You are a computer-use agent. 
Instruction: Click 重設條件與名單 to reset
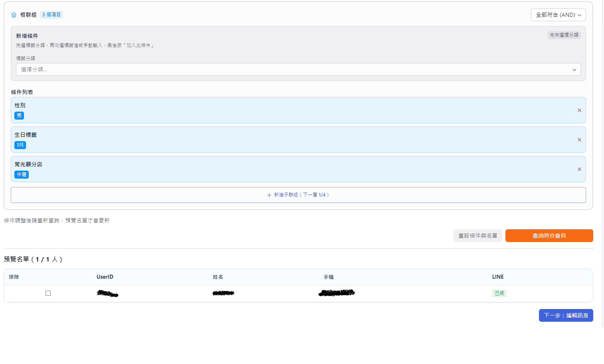477,236
